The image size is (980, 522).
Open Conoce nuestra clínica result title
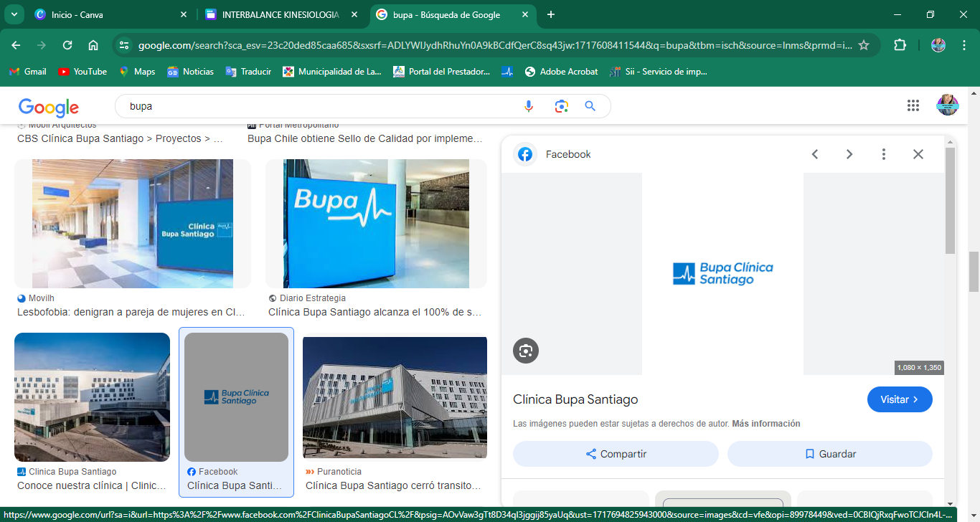click(x=92, y=486)
